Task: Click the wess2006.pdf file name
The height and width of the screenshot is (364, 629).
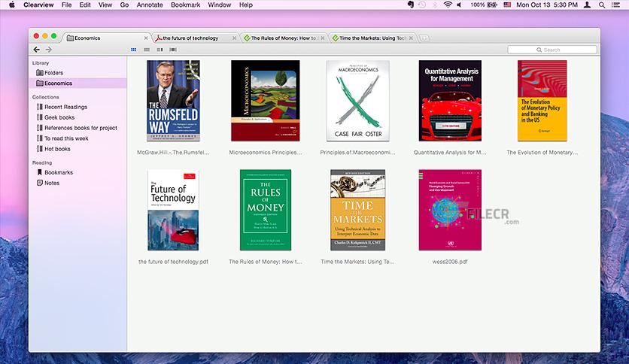Action: [450, 262]
